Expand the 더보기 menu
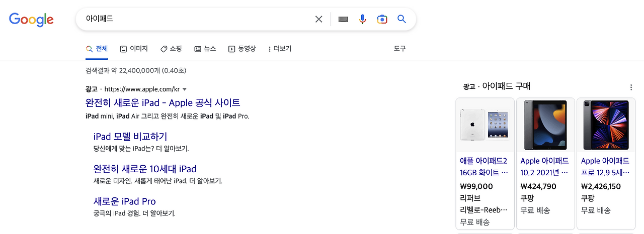Screen dimensions: 644x234 coord(280,49)
